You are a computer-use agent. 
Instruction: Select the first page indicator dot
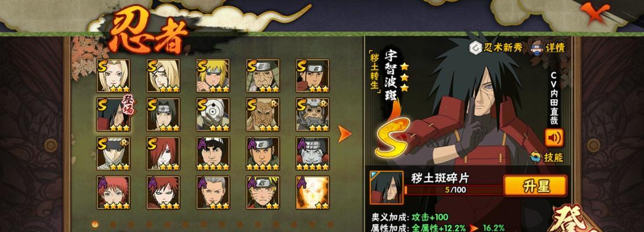(95, 224)
